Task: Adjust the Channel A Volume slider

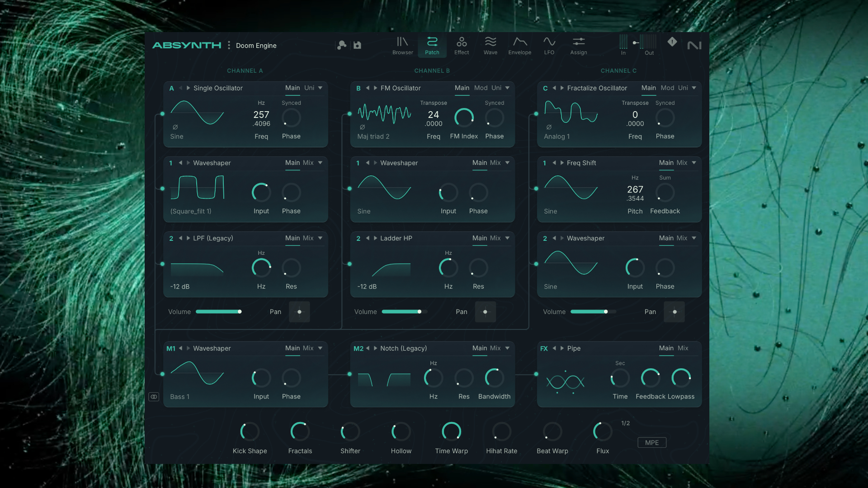Action: tap(239, 312)
